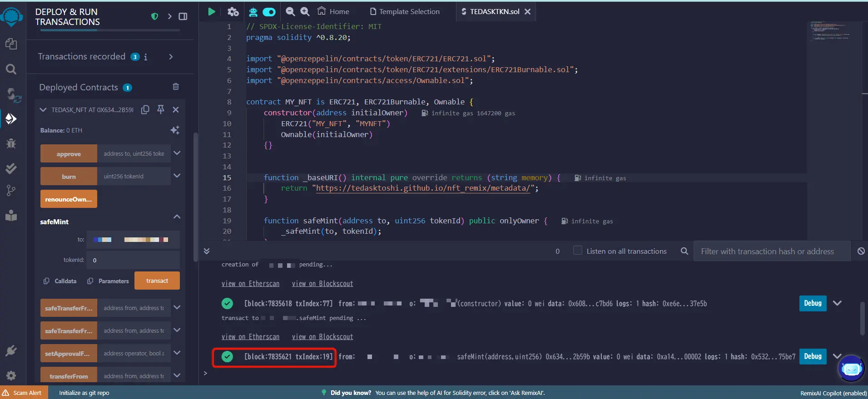The width and height of the screenshot is (868, 399).
Task: Open the File Explorer sidebar icon
Action: pyautogui.click(x=11, y=44)
